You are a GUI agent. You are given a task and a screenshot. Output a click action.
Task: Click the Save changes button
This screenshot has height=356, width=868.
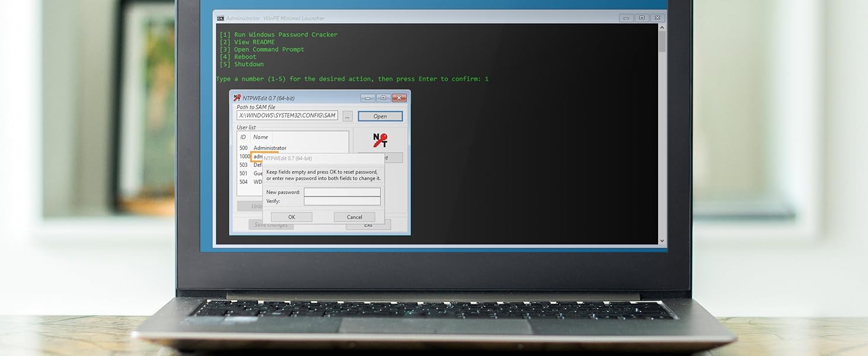coord(271,225)
